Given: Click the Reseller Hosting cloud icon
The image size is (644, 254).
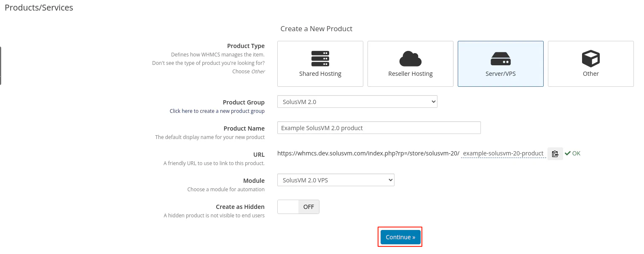Looking at the screenshot, I should [410, 58].
